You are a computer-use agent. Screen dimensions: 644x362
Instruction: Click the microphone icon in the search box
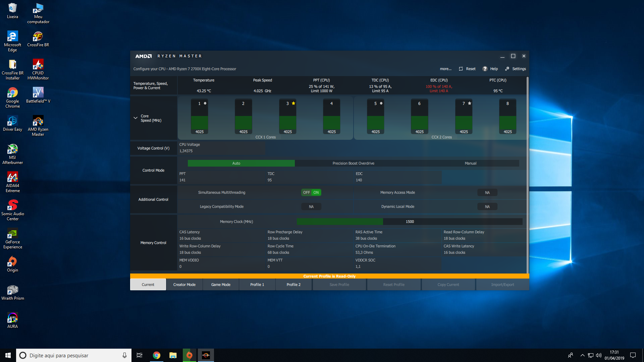124,355
